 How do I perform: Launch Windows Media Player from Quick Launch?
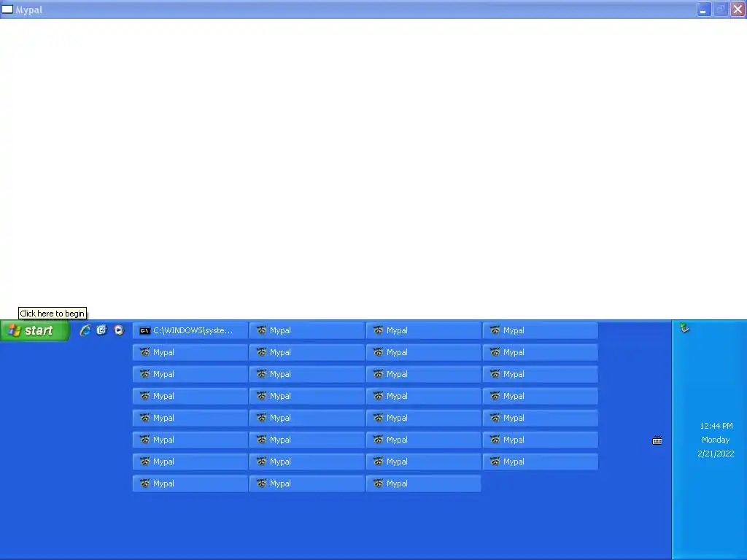[119, 330]
